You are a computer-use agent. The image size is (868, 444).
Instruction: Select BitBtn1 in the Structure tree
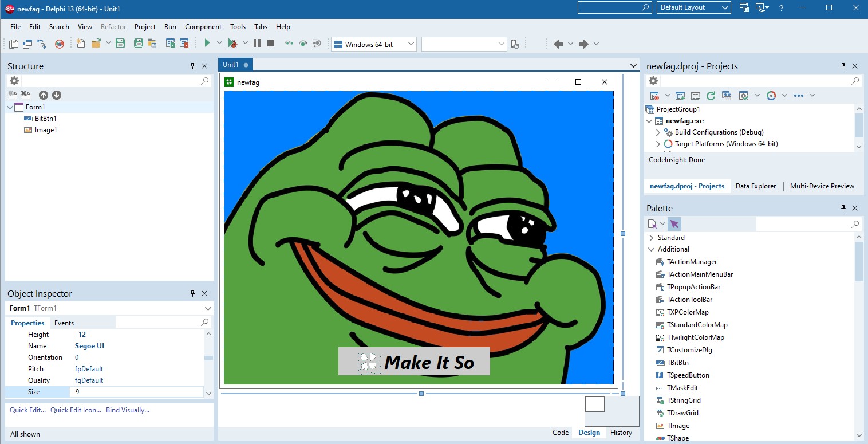point(46,119)
